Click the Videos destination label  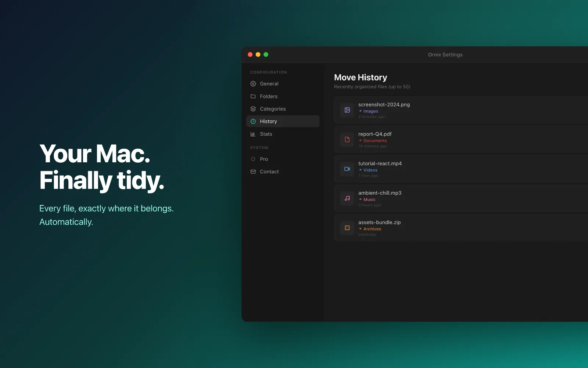[370, 170]
